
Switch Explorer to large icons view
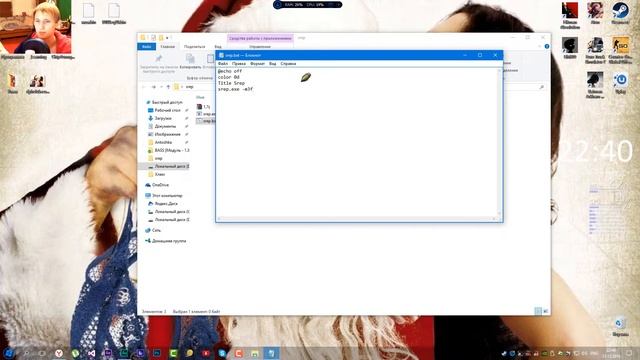coord(545,311)
